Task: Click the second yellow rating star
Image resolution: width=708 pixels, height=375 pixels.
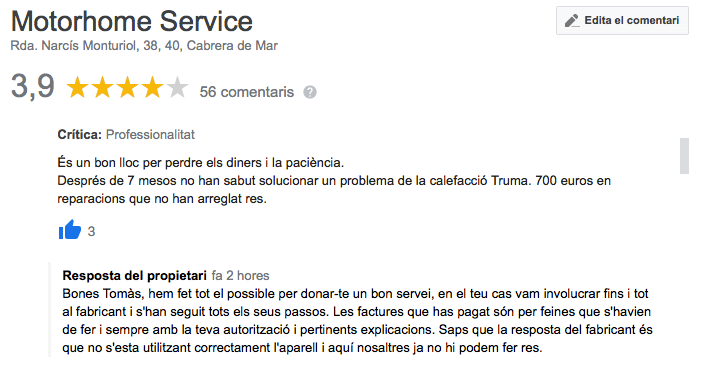Action: tap(102, 87)
